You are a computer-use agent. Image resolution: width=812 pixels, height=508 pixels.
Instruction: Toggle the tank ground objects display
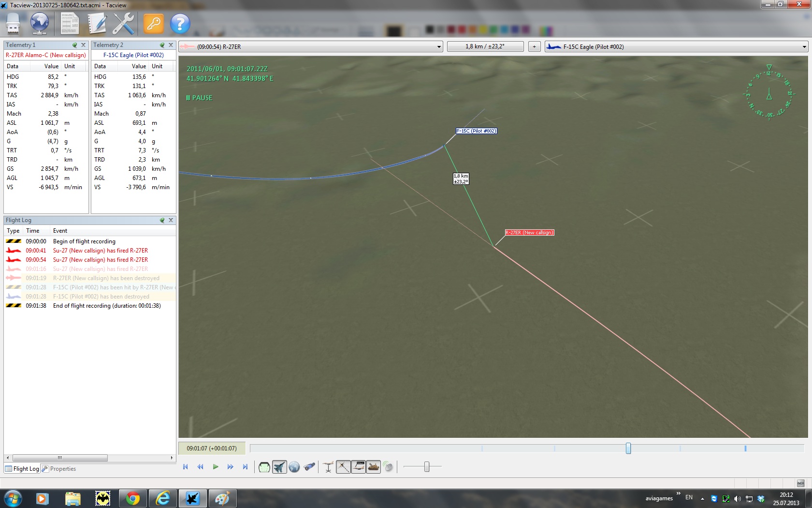coord(373,467)
